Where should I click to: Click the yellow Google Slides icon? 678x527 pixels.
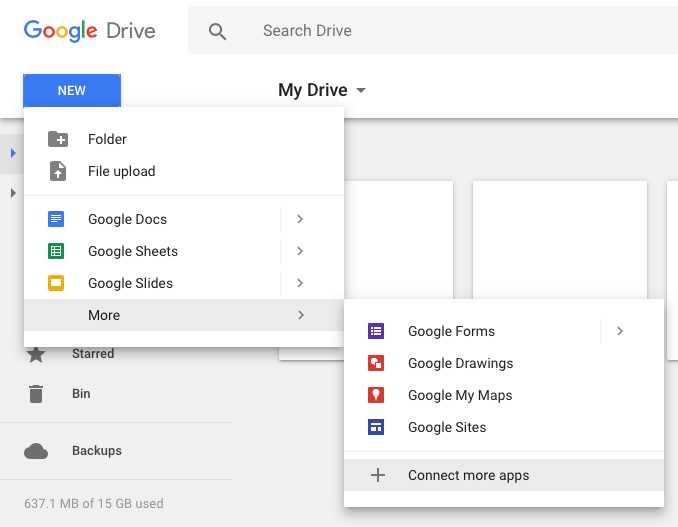56,283
